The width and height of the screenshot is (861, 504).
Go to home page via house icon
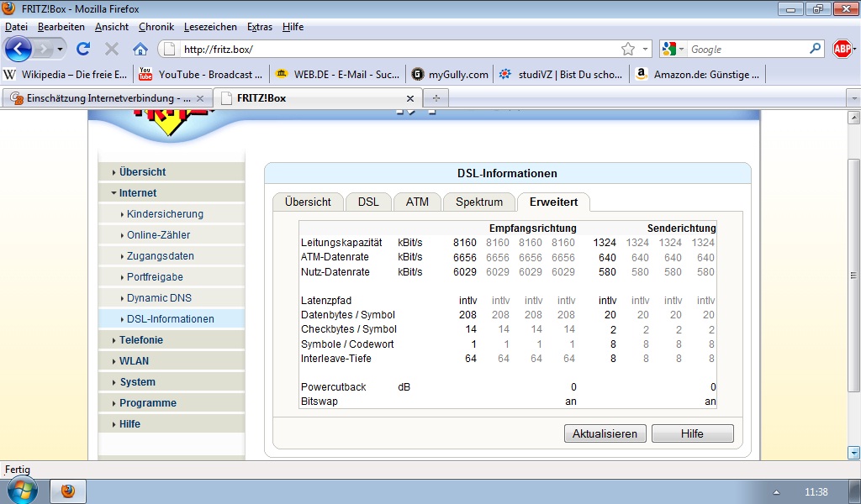(140, 50)
